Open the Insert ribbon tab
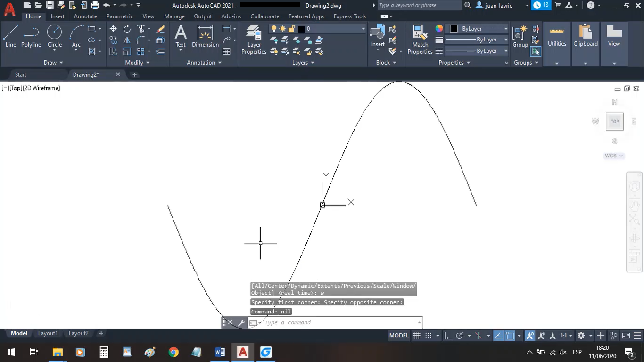The image size is (644, 362). coord(58,16)
